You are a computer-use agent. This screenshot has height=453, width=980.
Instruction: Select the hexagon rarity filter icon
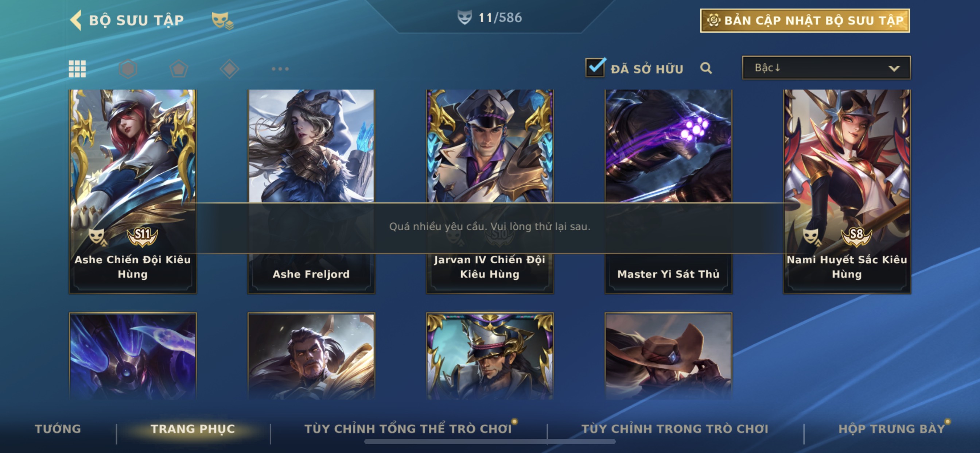(x=128, y=69)
